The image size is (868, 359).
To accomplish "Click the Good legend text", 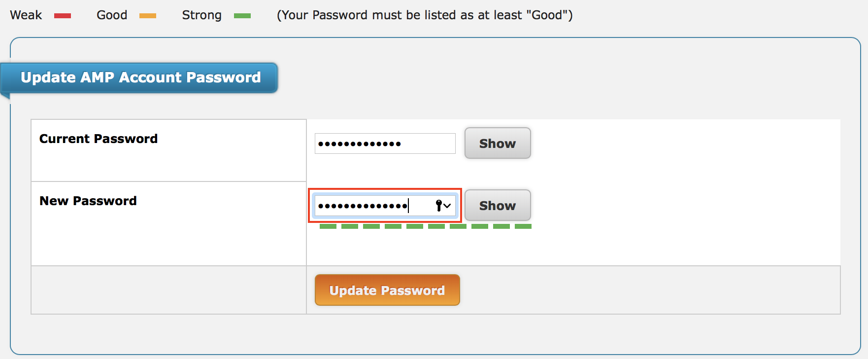I will click(112, 15).
